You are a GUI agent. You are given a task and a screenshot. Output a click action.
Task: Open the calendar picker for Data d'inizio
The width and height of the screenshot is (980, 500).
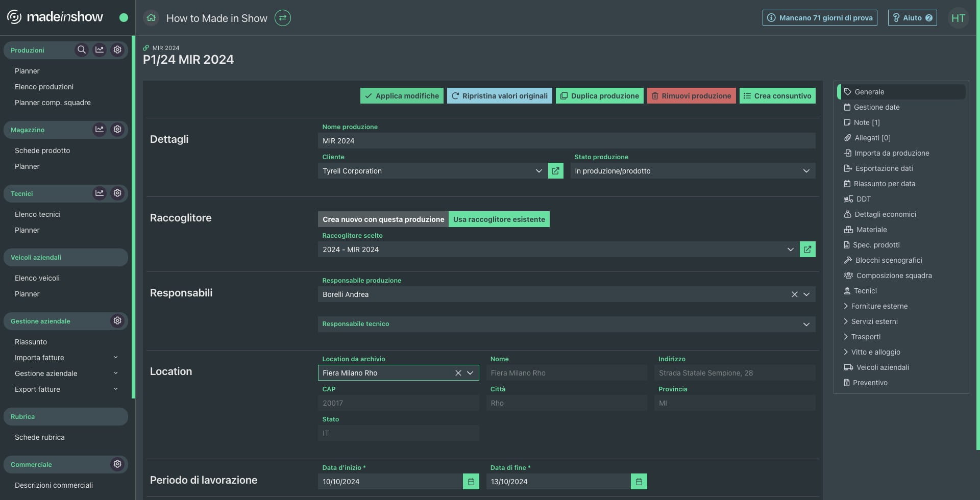coord(471,481)
